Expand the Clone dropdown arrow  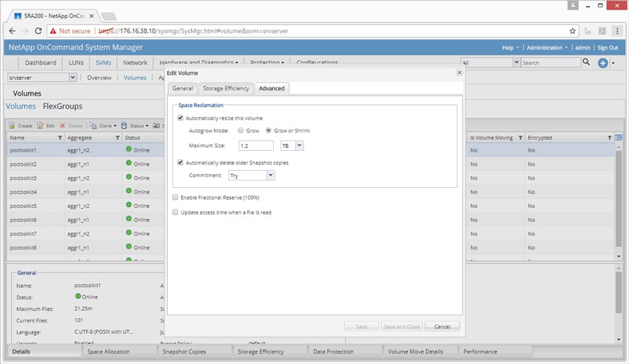pos(115,126)
